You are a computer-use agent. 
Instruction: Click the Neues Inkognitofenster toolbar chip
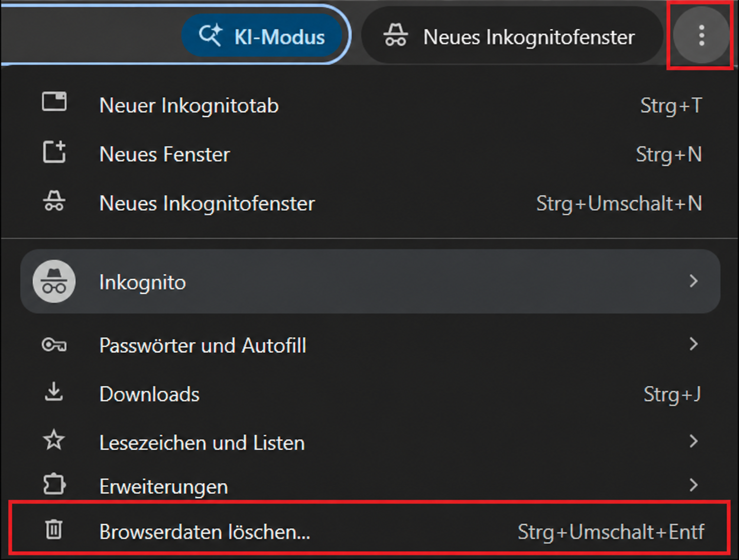[511, 36]
